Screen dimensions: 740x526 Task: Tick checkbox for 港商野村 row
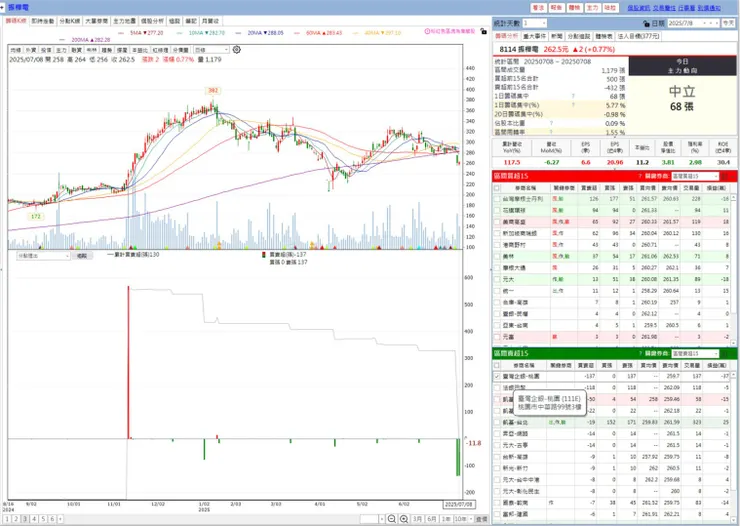497,245
